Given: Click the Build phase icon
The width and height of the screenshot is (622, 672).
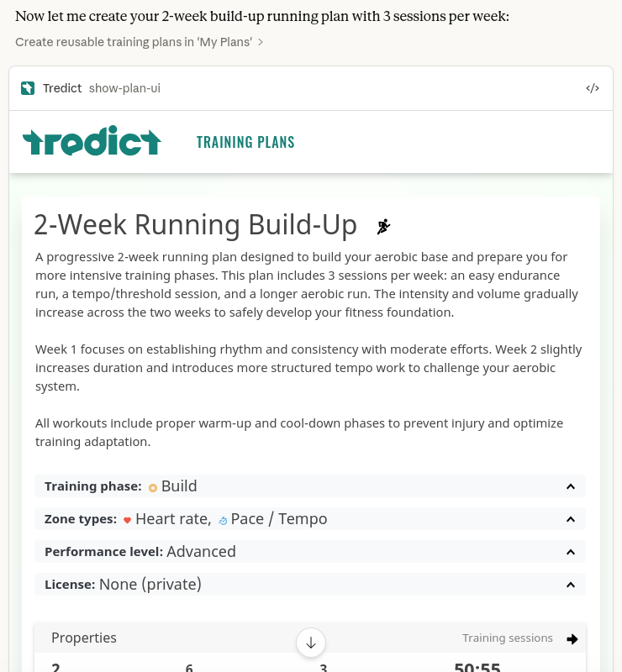Looking at the screenshot, I should click(x=153, y=487).
